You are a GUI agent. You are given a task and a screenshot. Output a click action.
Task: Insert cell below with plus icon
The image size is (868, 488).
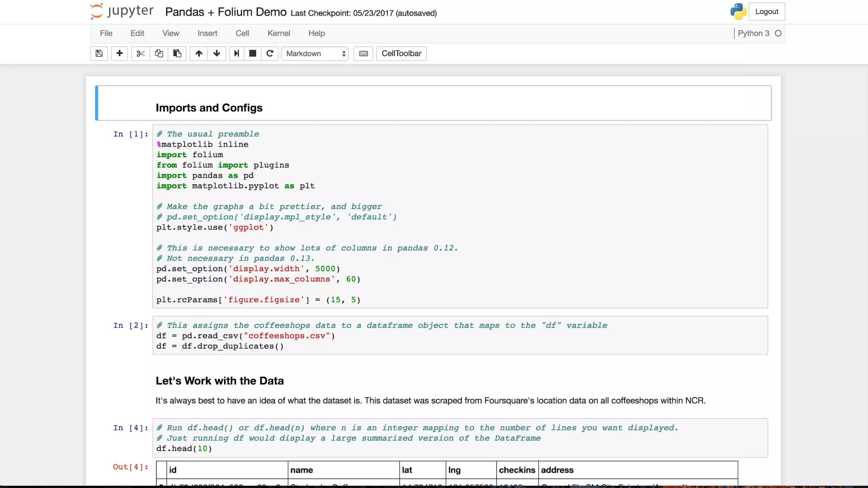tap(120, 53)
